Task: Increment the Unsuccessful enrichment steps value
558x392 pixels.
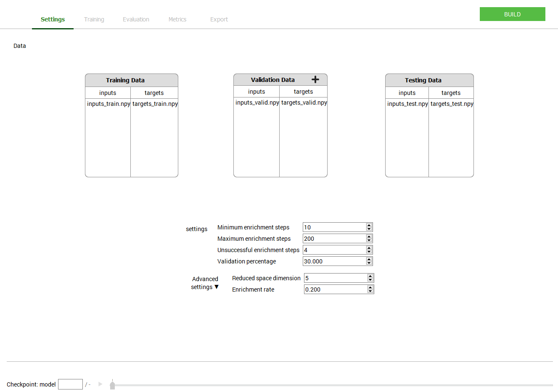Action: (x=369, y=248)
